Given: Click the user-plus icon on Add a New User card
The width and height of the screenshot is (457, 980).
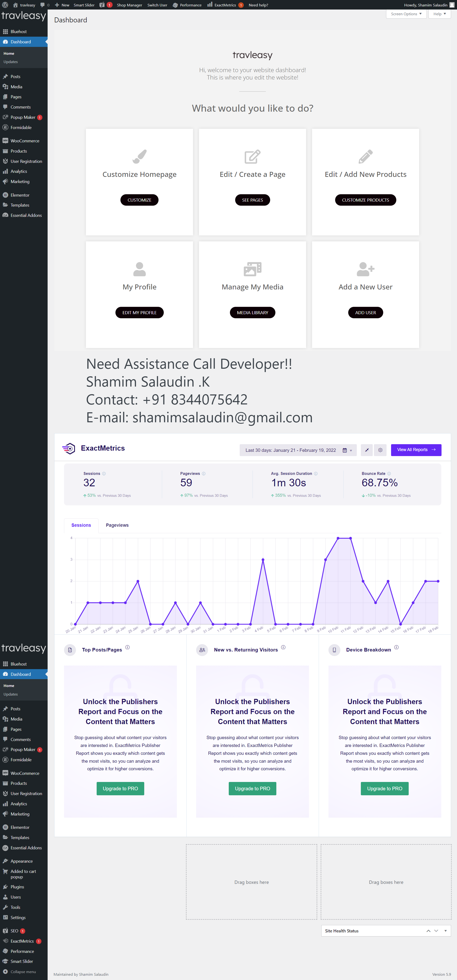Looking at the screenshot, I should [x=365, y=269].
